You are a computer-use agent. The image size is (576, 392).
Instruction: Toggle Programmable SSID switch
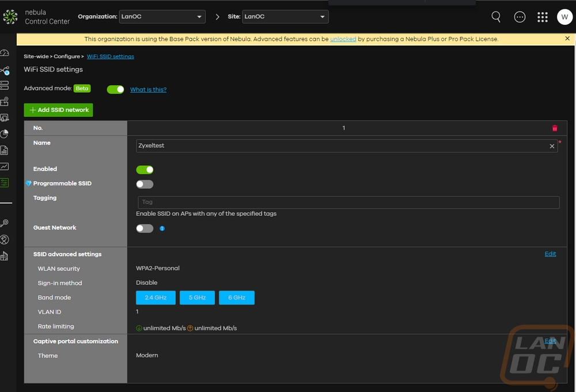145,184
